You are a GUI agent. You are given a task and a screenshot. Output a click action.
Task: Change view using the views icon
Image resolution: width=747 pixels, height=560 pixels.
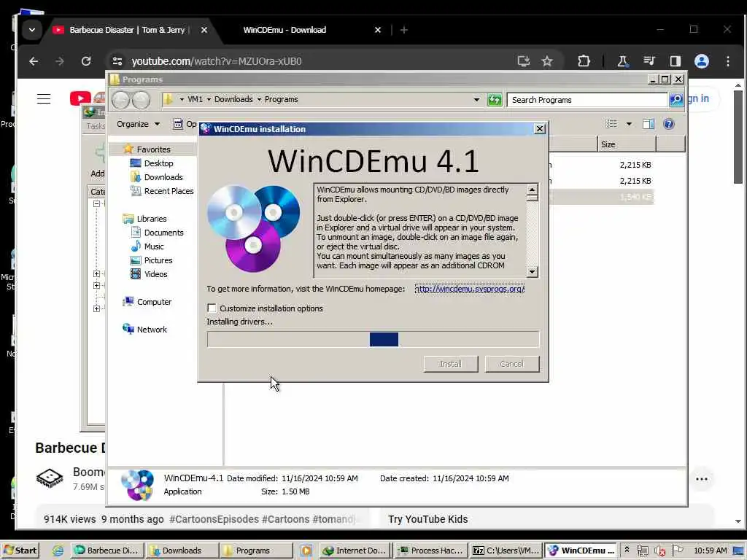coord(611,124)
